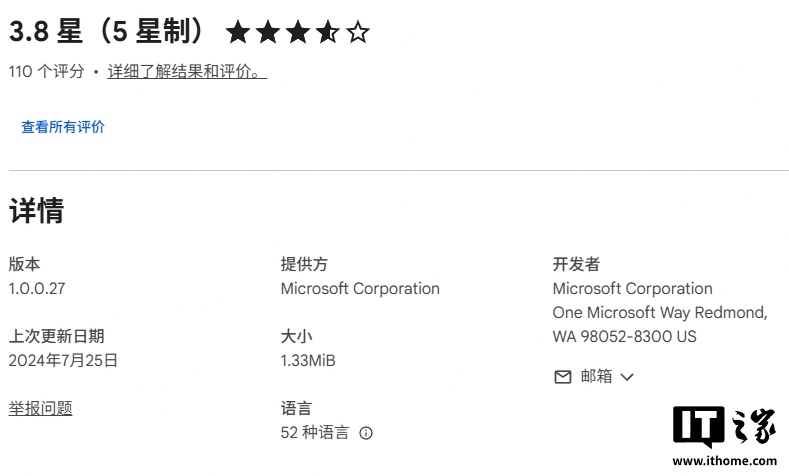Select the version number 1.0.0.27

coord(37,289)
